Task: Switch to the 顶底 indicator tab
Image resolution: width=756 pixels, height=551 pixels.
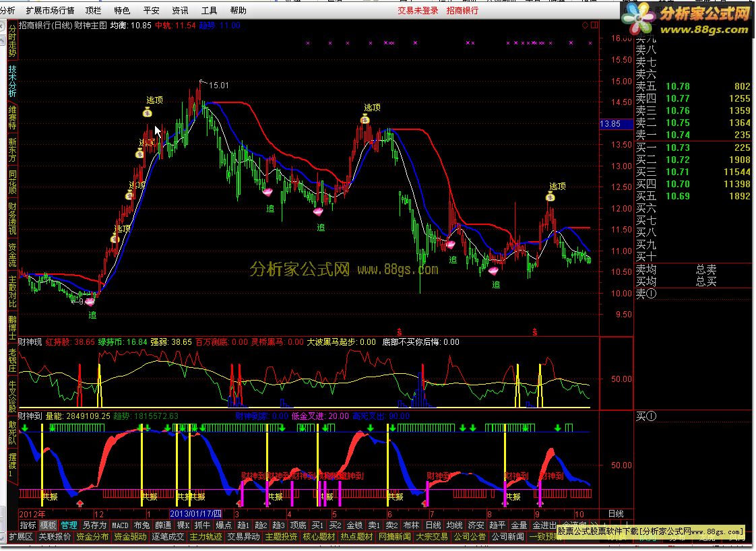Action: point(298,525)
